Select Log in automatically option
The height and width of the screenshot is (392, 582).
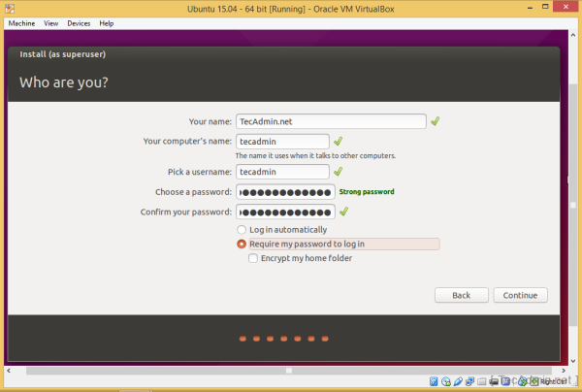point(242,230)
